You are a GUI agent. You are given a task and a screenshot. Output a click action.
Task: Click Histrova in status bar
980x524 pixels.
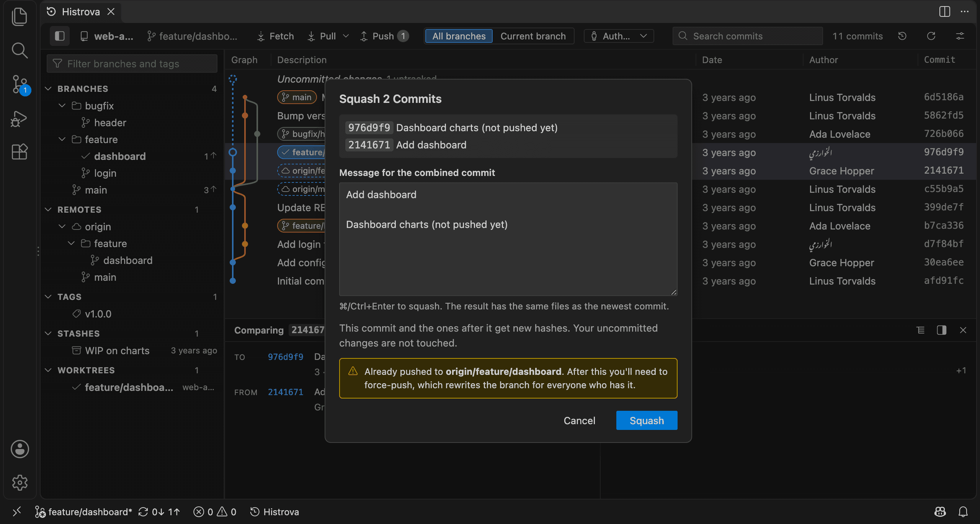pyautogui.click(x=274, y=512)
